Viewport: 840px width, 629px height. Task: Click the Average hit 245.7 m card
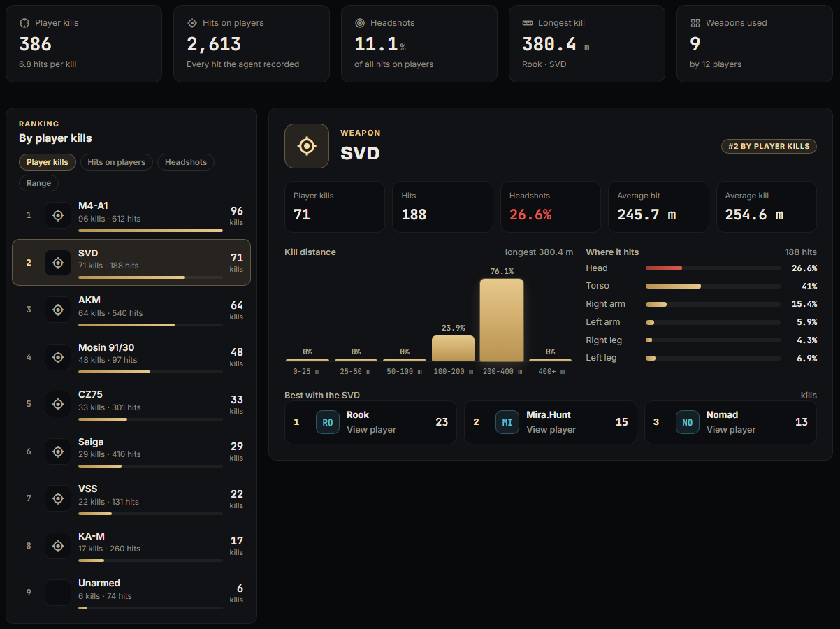click(x=658, y=207)
